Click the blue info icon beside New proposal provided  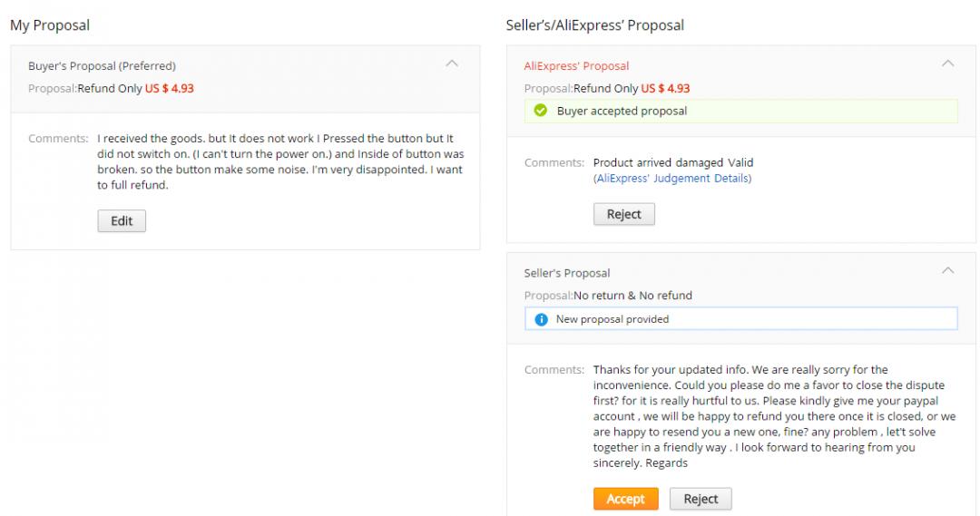(x=542, y=319)
